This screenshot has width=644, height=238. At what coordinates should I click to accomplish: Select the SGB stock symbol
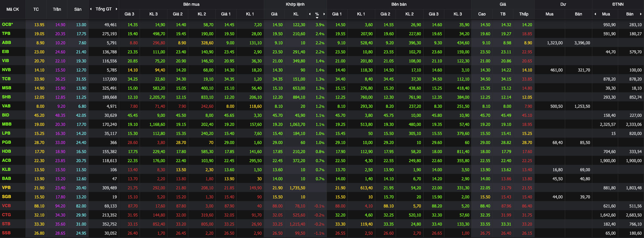(6, 197)
